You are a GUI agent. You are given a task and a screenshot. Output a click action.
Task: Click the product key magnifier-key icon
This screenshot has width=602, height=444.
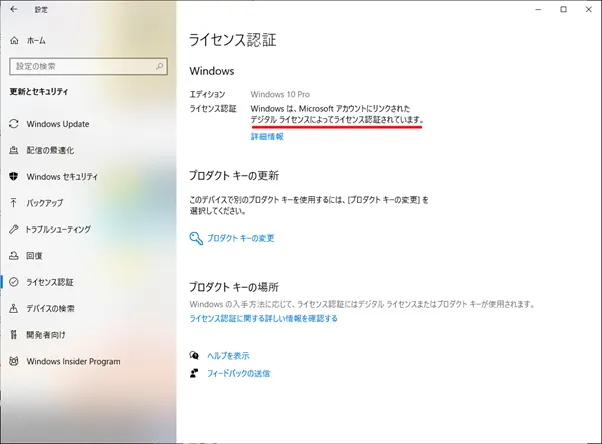coord(196,238)
